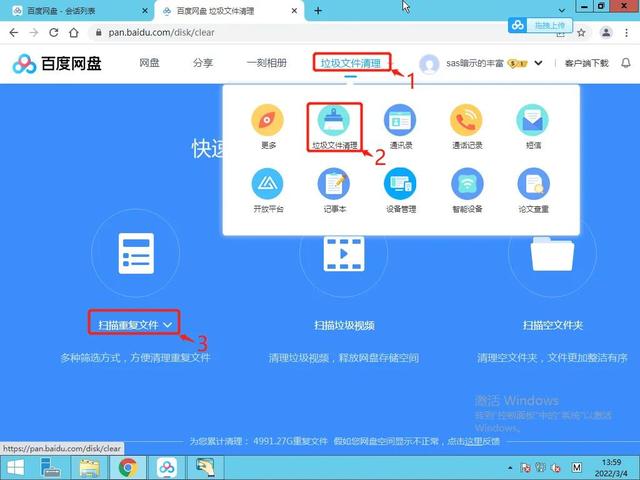The width and height of the screenshot is (640, 480).
Task: Show hidden system tray icons
Action: [x=510, y=468]
